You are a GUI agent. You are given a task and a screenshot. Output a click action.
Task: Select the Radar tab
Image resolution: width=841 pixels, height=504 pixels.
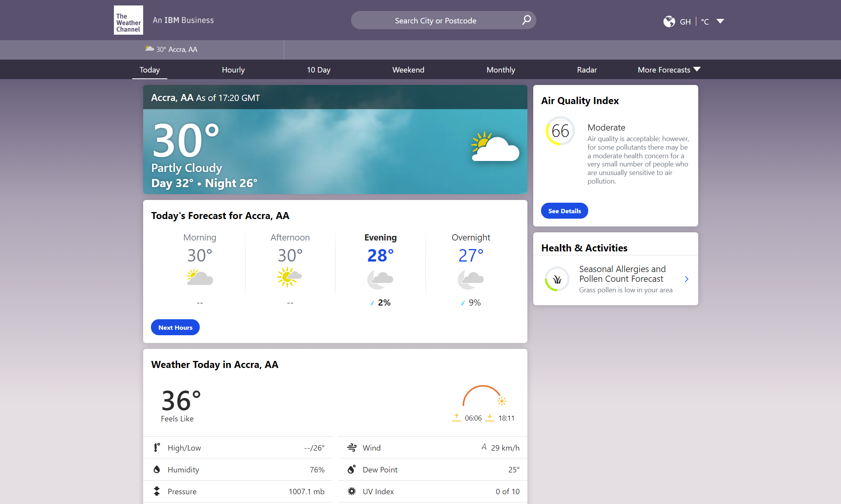pyautogui.click(x=587, y=70)
